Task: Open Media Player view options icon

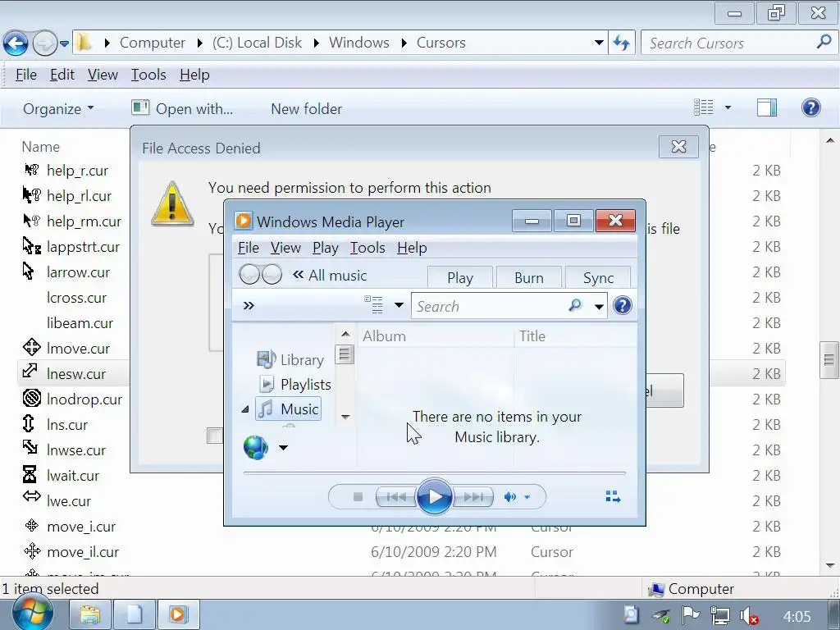Action: [373, 305]
